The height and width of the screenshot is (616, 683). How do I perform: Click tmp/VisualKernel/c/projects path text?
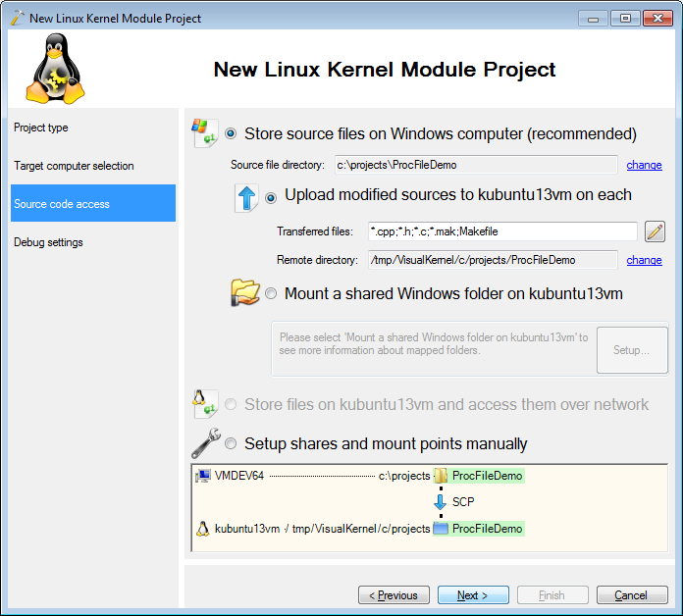click(361, 529)
